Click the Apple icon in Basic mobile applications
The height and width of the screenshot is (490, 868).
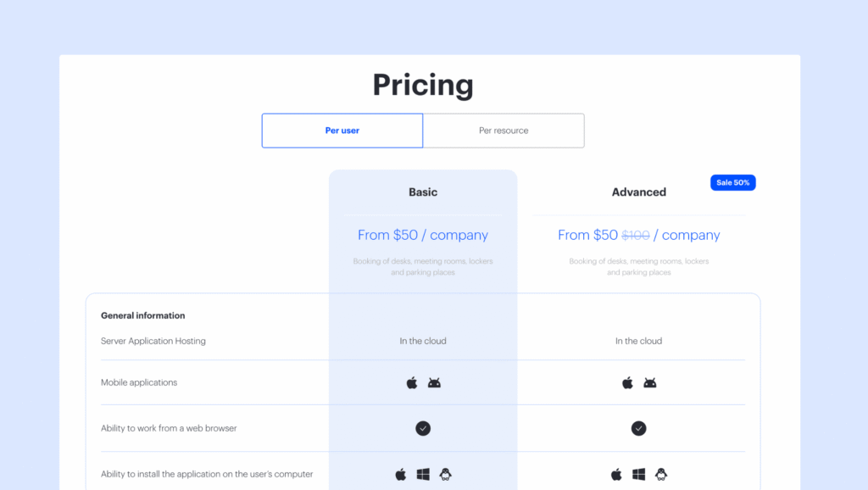pos(412,382)
